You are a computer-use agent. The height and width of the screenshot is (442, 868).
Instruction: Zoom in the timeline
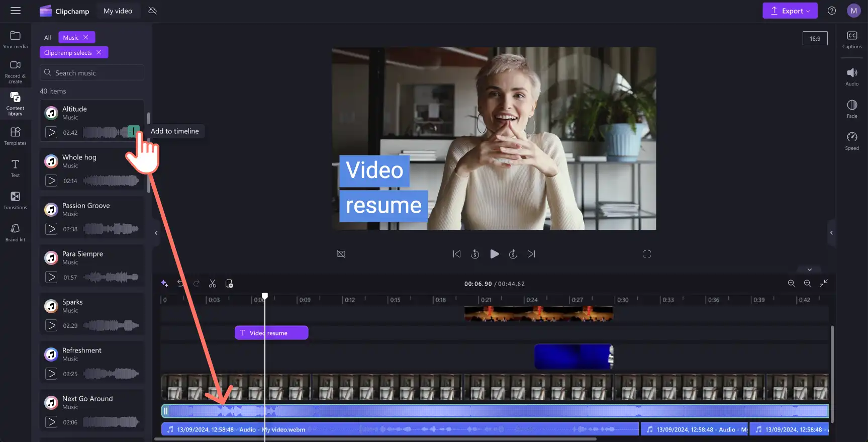pos(807,284)
